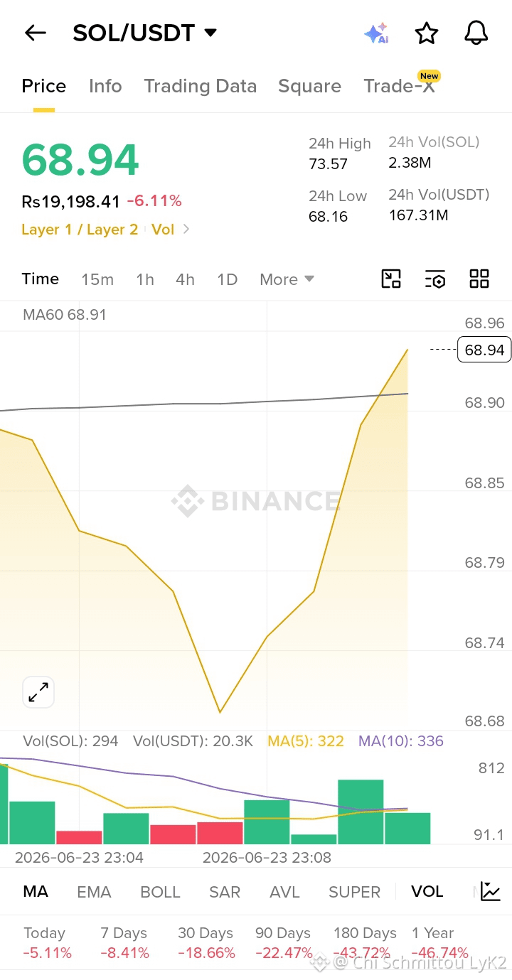
Task: Select the 15m timeframe
Action: [x=97, y=279]
